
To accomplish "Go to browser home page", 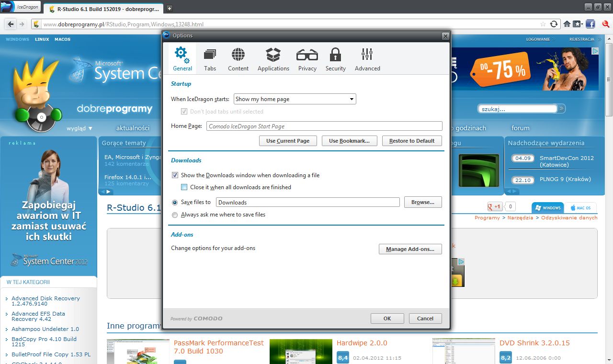I will click(567, 24).
